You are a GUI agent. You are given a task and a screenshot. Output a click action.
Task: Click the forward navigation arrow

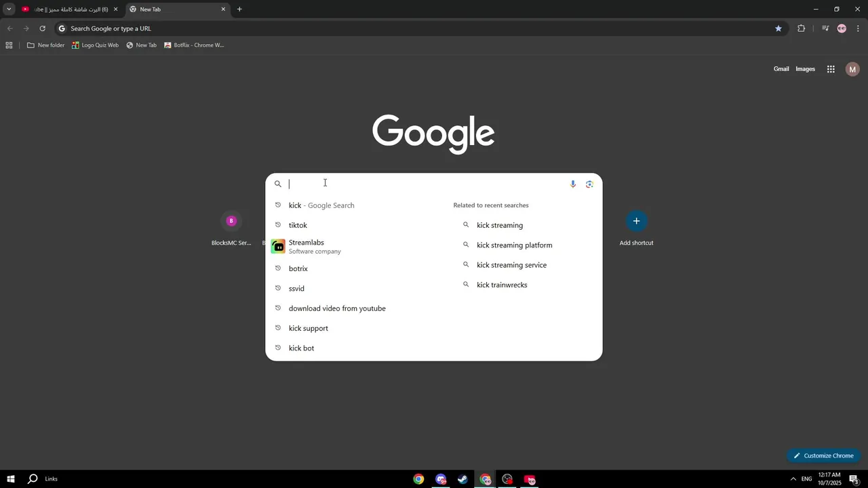(x=26, y=28)
